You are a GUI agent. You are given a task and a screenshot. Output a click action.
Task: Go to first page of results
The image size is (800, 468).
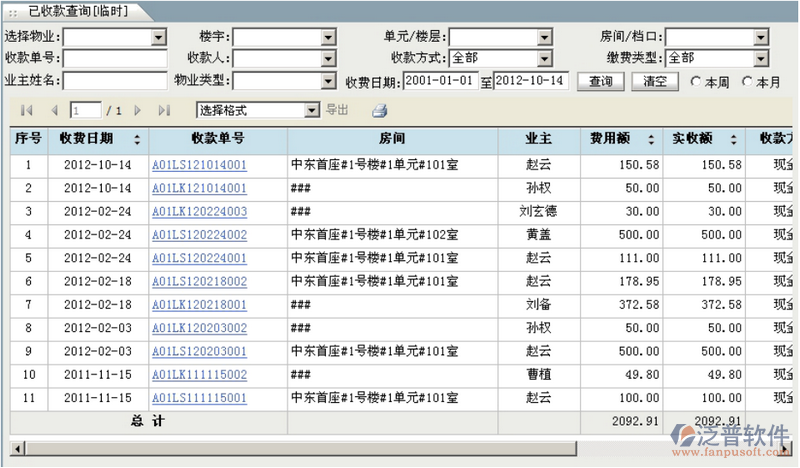(x=27, y=110)
